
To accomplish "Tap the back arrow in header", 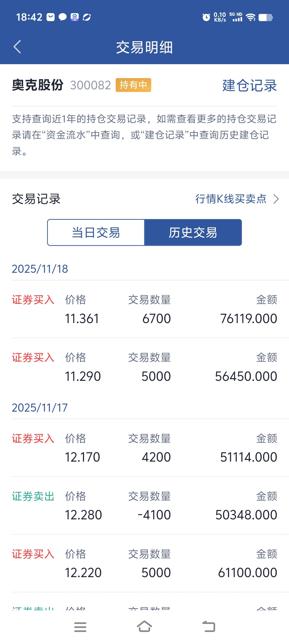I will (x=17, y=47).
